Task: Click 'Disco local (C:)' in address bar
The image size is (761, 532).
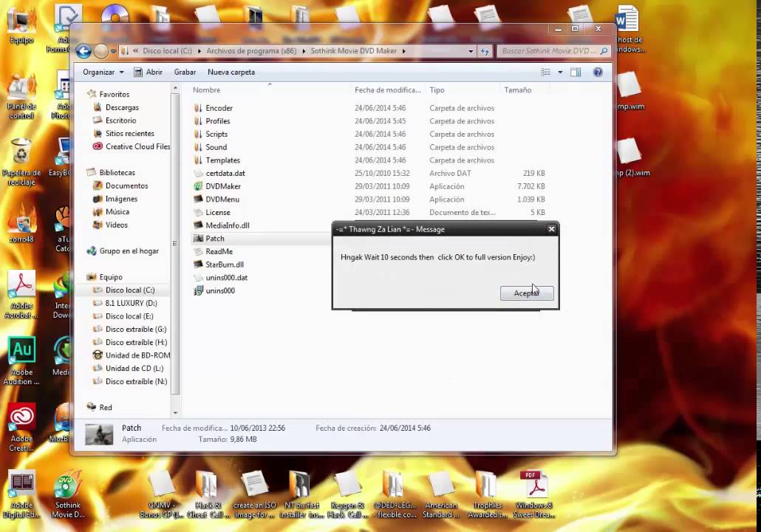Action: pyautogui.click(x=167, y=50)
